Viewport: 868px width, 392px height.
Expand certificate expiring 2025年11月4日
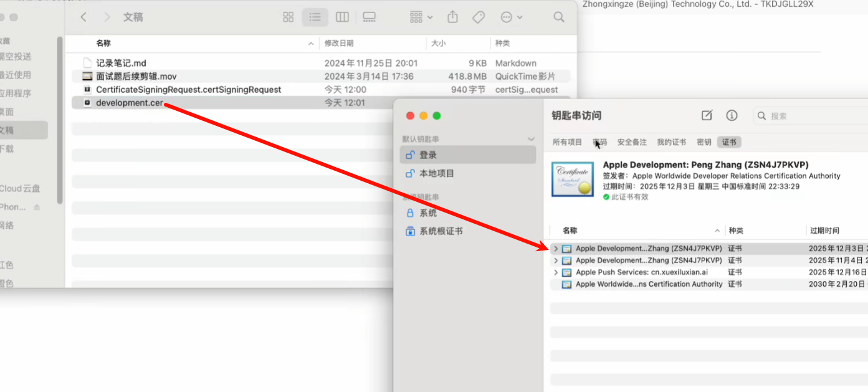[556, 261]
